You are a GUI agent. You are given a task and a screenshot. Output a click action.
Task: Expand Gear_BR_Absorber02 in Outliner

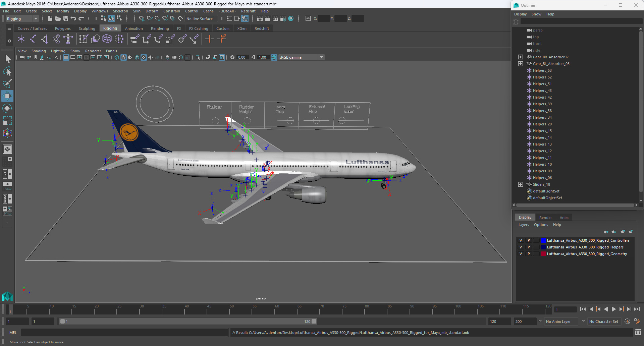click(521, 57)
